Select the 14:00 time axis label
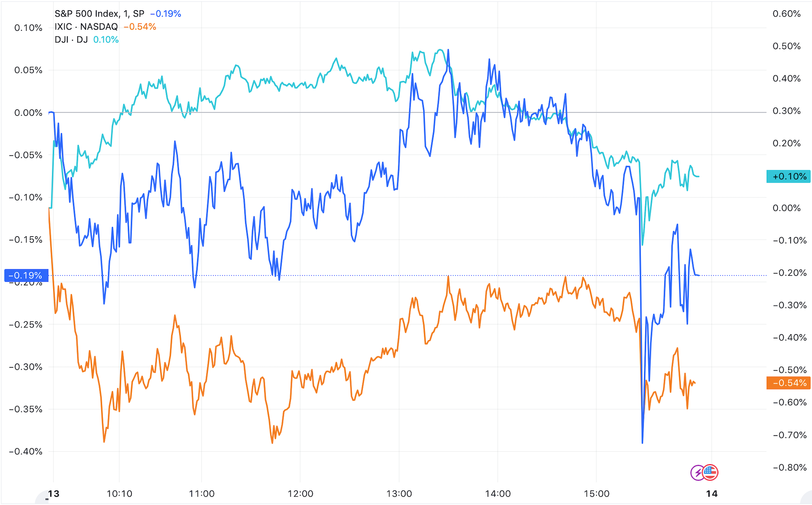This screenshot has width=812, height=505. 498,494
